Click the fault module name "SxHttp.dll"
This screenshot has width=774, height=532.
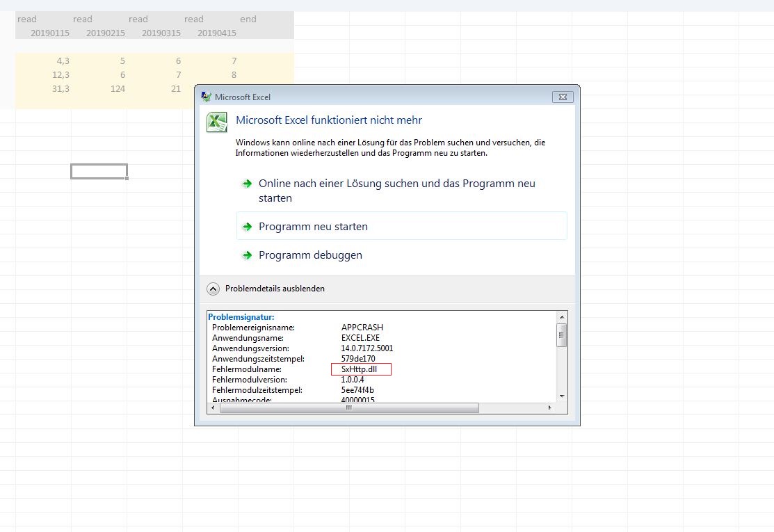[x=359, y=369]
